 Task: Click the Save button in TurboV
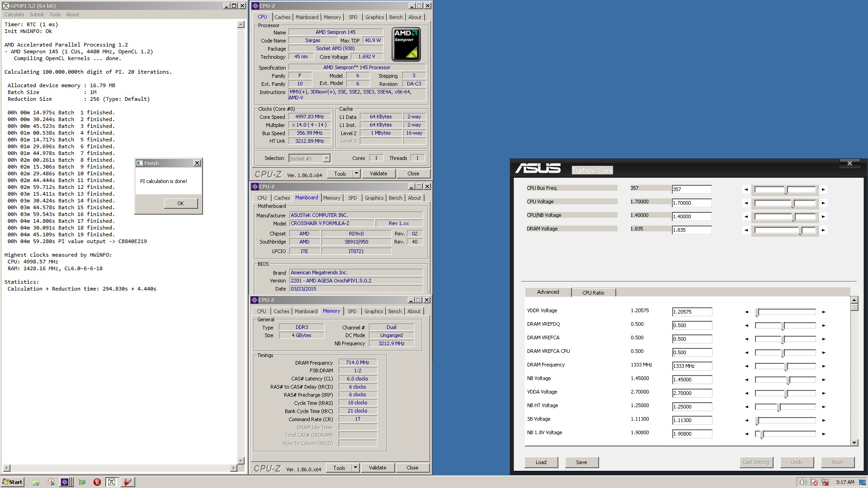(x=582, y=462)
